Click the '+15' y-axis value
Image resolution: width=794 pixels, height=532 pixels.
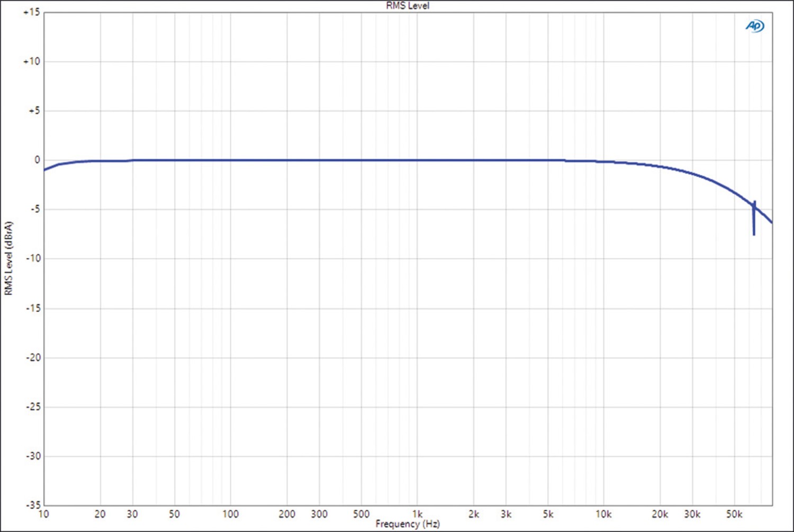(31, 12)
